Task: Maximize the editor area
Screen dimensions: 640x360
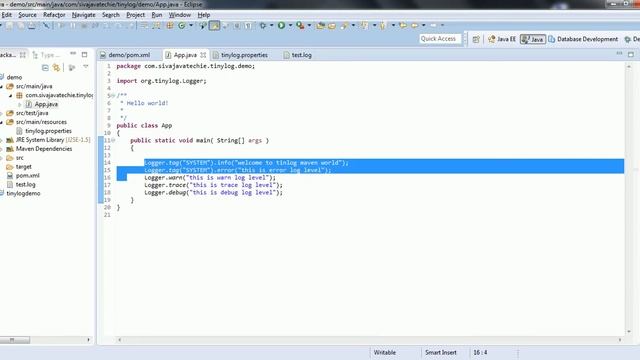Action: (x=631, y=54)
